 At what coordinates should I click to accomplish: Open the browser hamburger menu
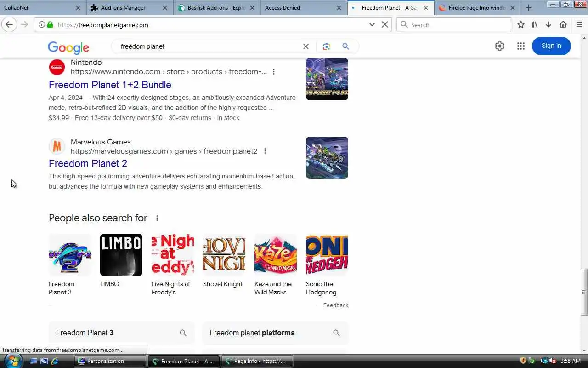(x=579, y=24)
